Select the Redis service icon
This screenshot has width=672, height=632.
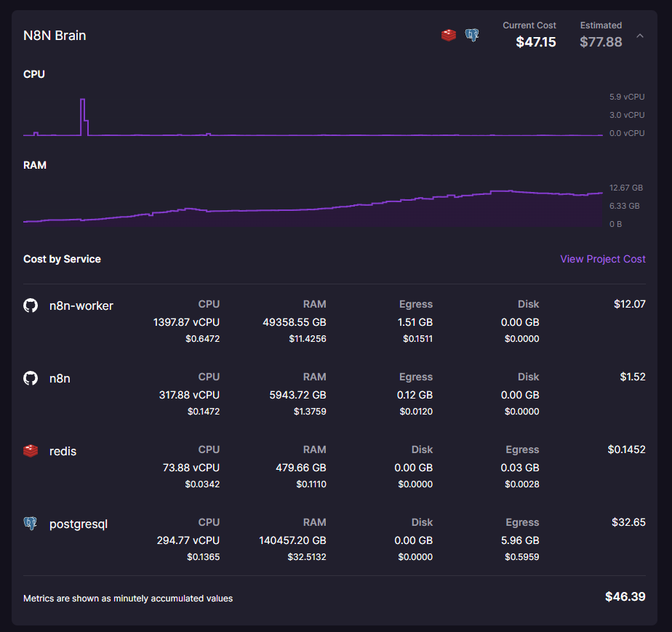click(x=30, y=451)
